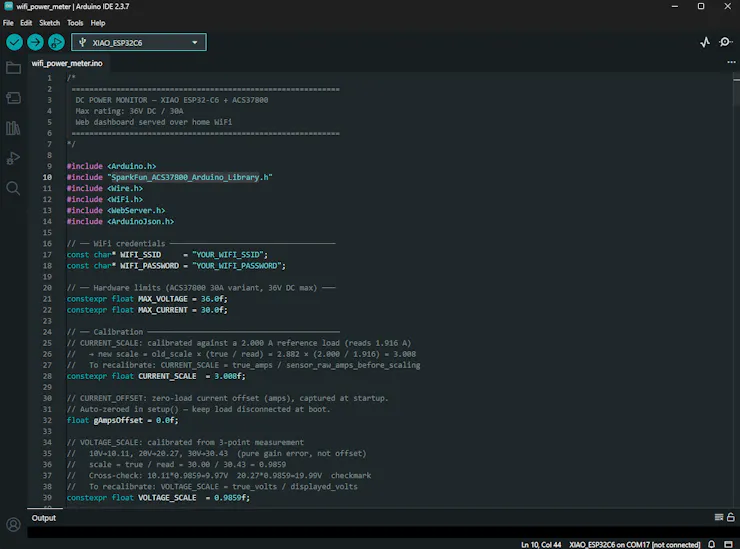
Task: Clear the output panel icon
Action: [718, 517]
